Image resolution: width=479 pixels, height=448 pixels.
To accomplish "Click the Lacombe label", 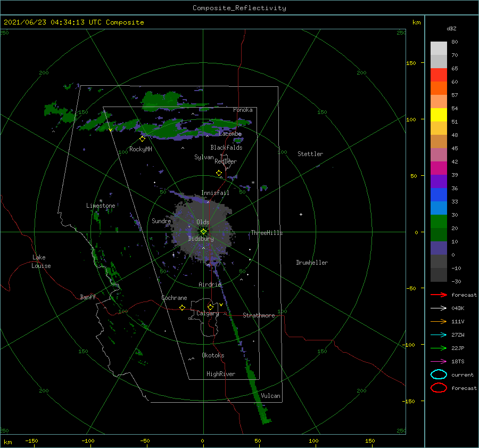I will pyautogui.click(x=230, y=134).
